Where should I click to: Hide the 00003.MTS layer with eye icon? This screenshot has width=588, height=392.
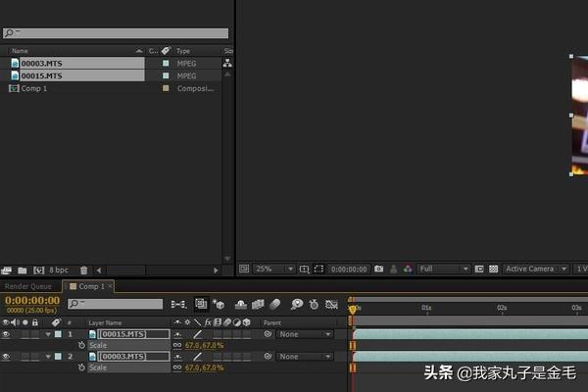(6, 357)
